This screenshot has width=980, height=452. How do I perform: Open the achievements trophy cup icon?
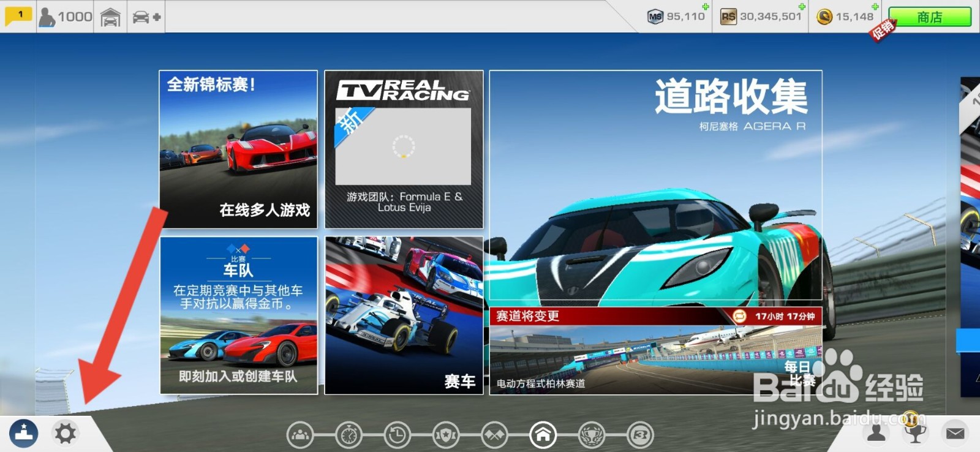point(915,433)
